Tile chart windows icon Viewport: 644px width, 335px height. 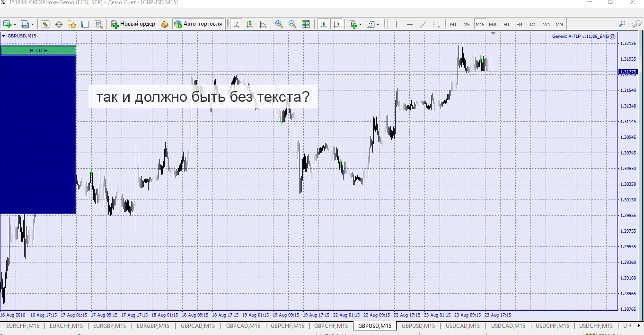(x=306, y=24)
